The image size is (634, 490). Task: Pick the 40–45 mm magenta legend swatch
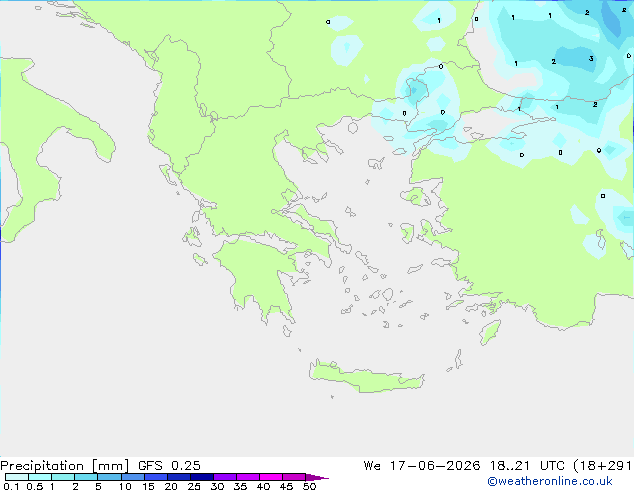pos(271,477)
